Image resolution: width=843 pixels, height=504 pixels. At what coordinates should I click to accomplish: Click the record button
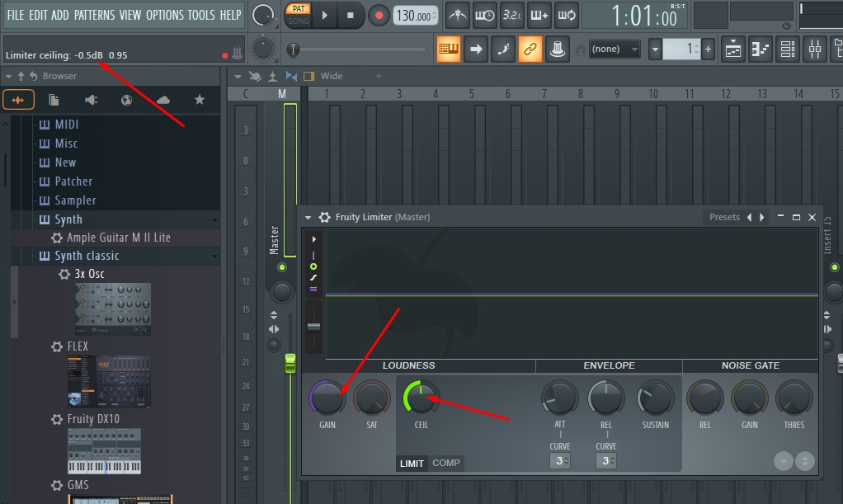tap(379, 16)
